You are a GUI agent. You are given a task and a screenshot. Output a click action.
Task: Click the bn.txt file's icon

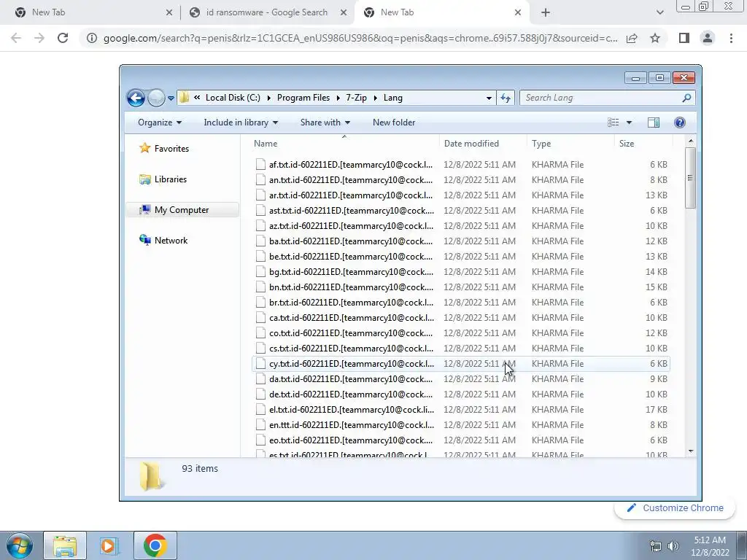click(x=260, y=287)
